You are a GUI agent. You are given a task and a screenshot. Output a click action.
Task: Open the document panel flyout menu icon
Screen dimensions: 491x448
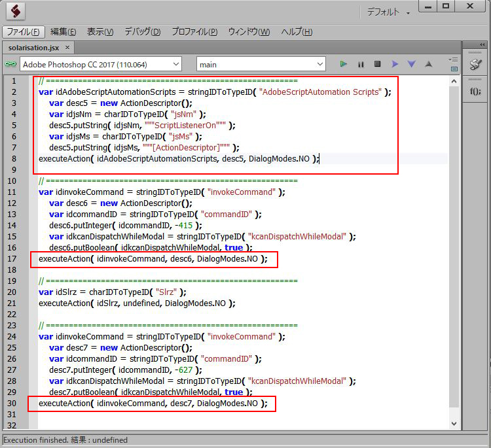point(454,60)
